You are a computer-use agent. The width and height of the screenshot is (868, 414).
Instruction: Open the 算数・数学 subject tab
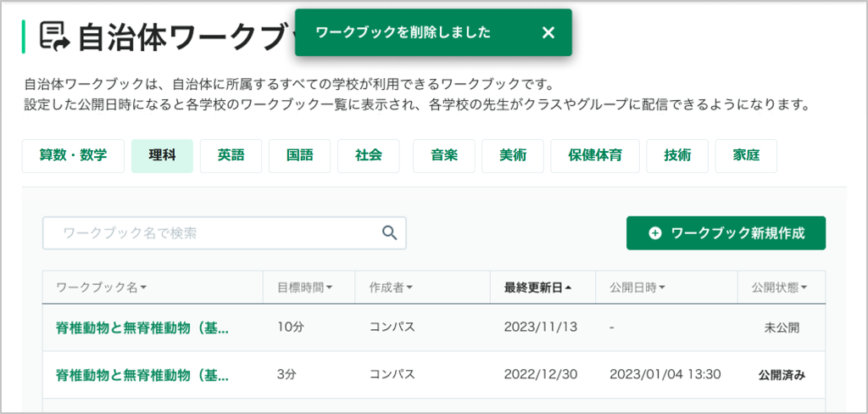73,156
